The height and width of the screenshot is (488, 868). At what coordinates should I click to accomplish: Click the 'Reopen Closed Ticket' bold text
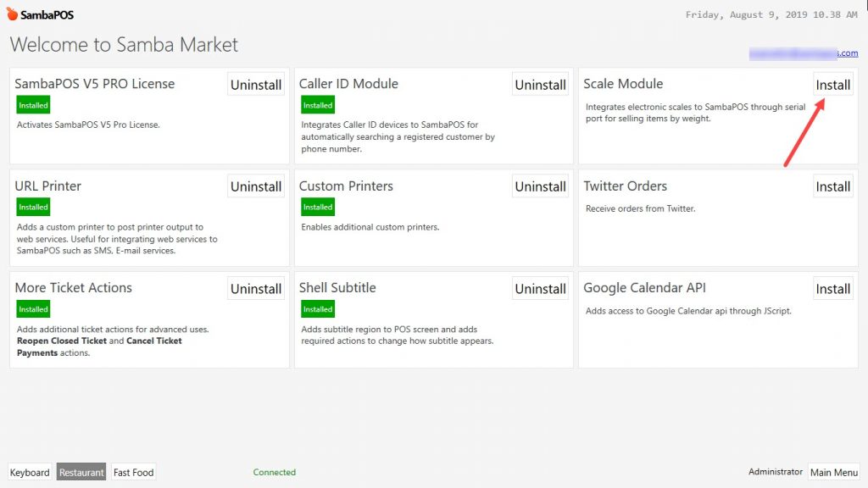point(61,341)
